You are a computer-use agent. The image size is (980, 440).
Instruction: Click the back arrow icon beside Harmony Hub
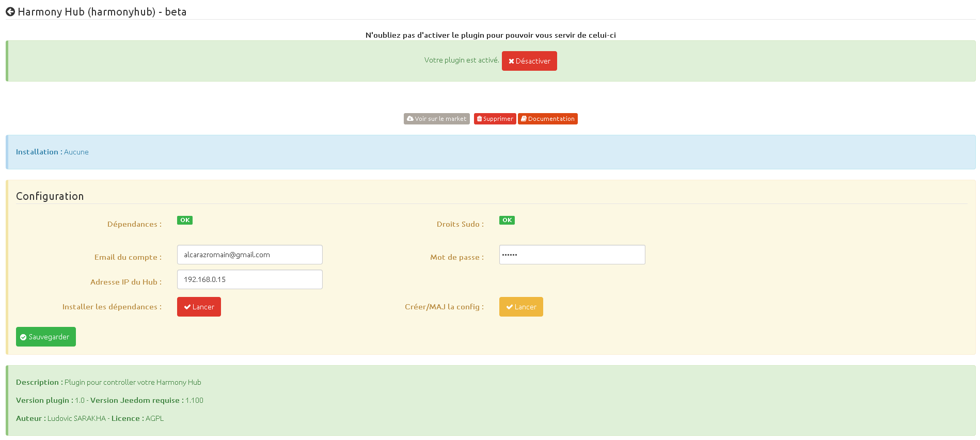click(x=10, y=11)
